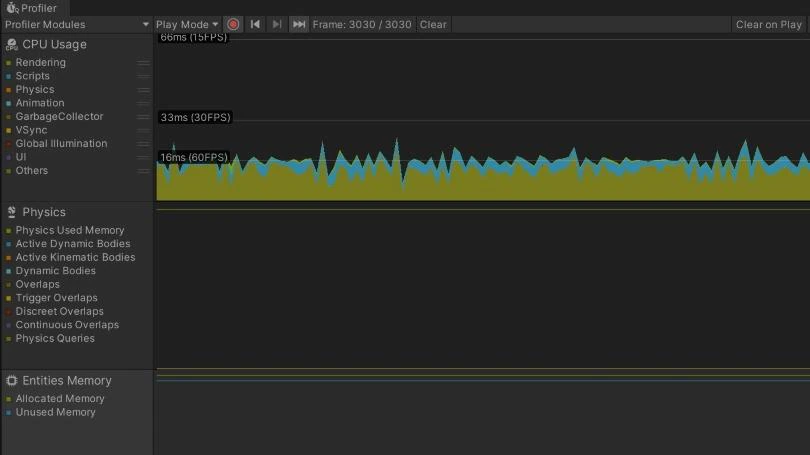Select the Entities Memory module icon
Image resolution: width=810 pixels, height=455 pixels.
(12, 381)
